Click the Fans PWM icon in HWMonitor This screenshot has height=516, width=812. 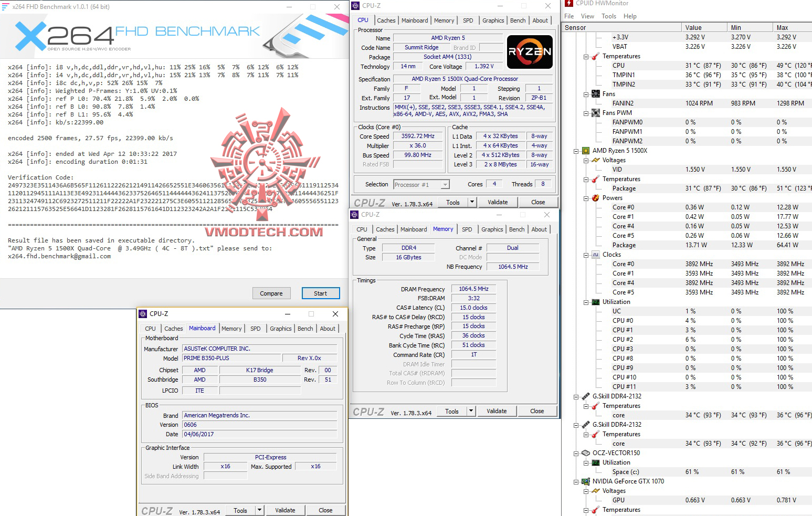596,112
